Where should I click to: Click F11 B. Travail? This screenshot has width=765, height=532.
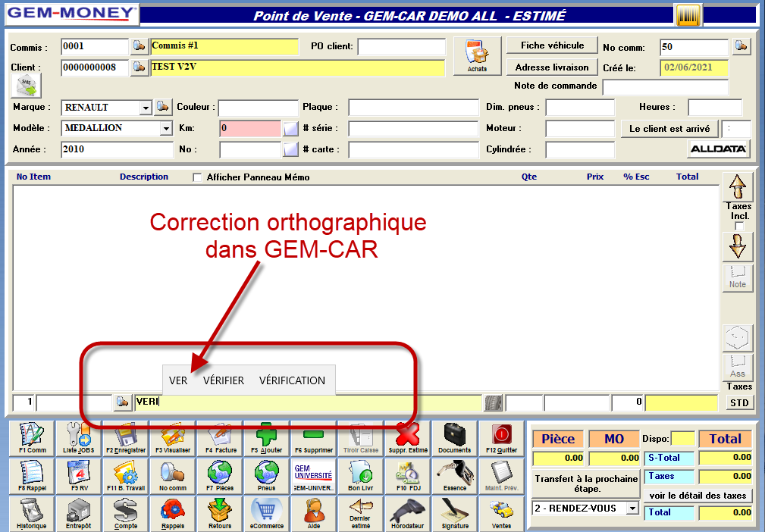[125, 476]
